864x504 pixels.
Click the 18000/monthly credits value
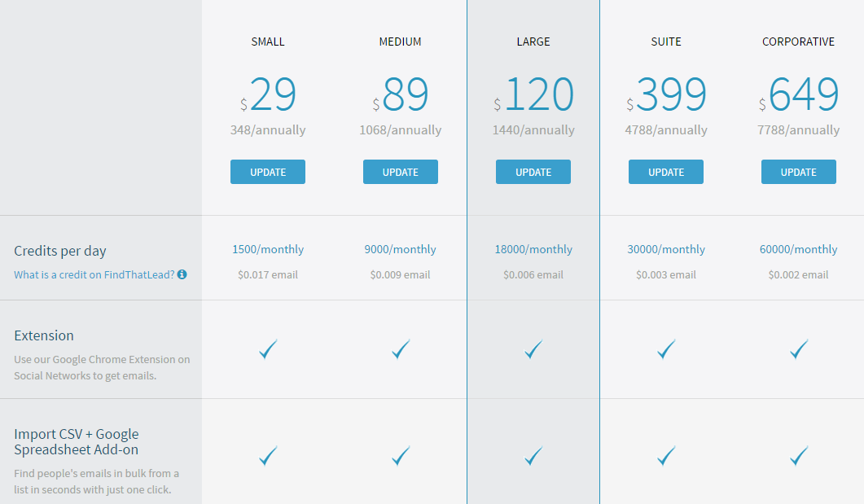pos(533,249)
